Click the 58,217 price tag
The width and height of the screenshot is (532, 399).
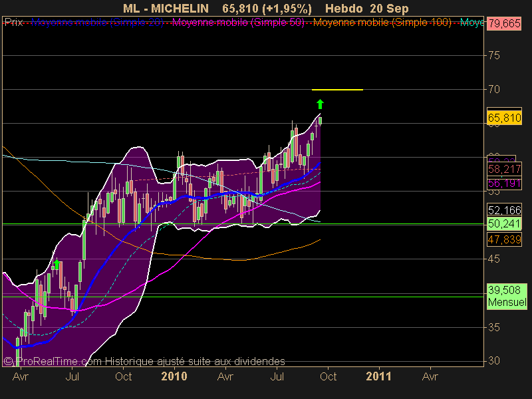click(504, 169)
